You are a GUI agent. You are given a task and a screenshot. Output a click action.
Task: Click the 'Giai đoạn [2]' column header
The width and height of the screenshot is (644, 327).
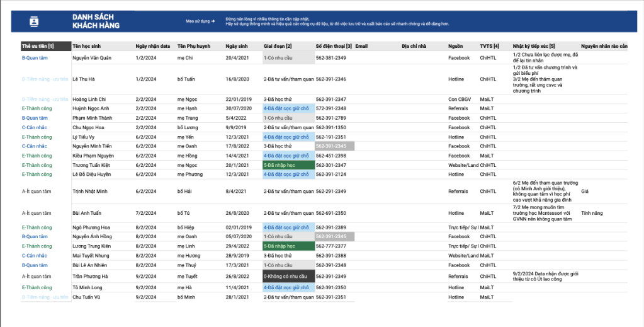click(x=278, y=46)
